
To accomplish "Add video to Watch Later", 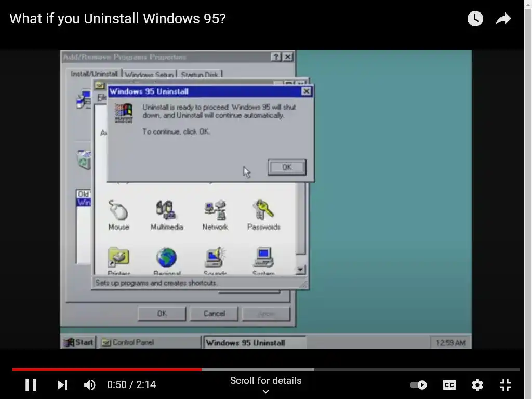I will [x=475, y=19].
